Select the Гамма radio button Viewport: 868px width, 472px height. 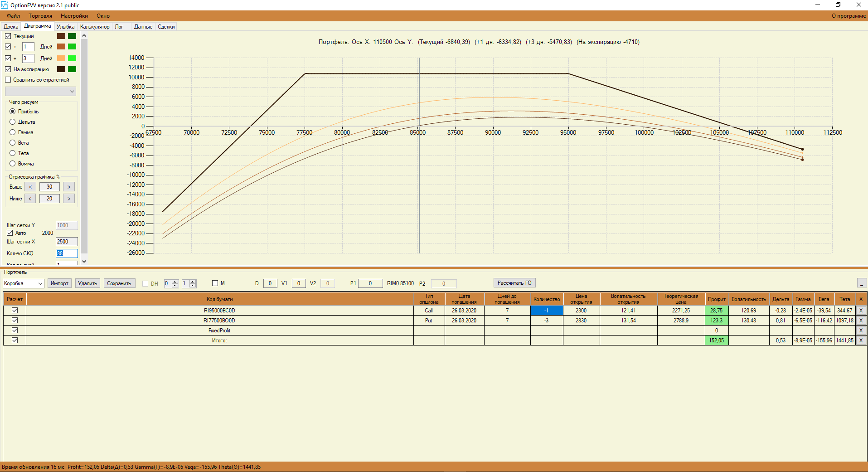pos(13,132)
